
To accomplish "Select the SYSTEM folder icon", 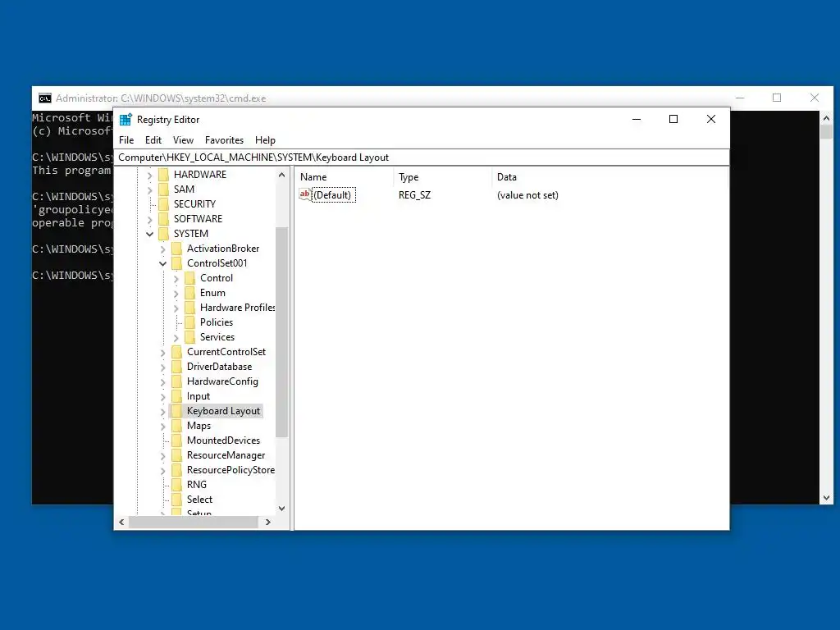I will coord(163,234).
